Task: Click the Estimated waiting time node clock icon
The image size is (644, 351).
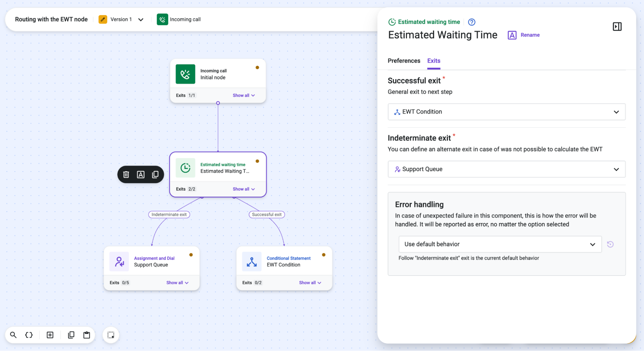Action: coord(185,168)
